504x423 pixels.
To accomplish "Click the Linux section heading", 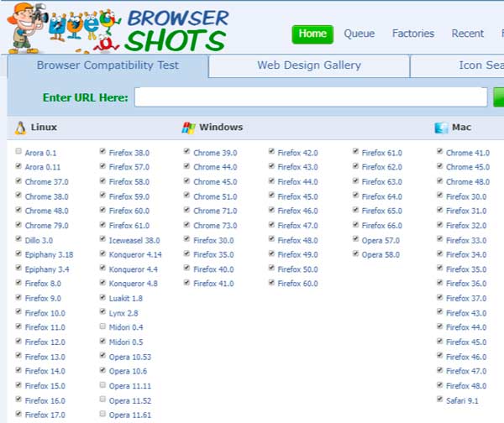I will tap(44, 128).
